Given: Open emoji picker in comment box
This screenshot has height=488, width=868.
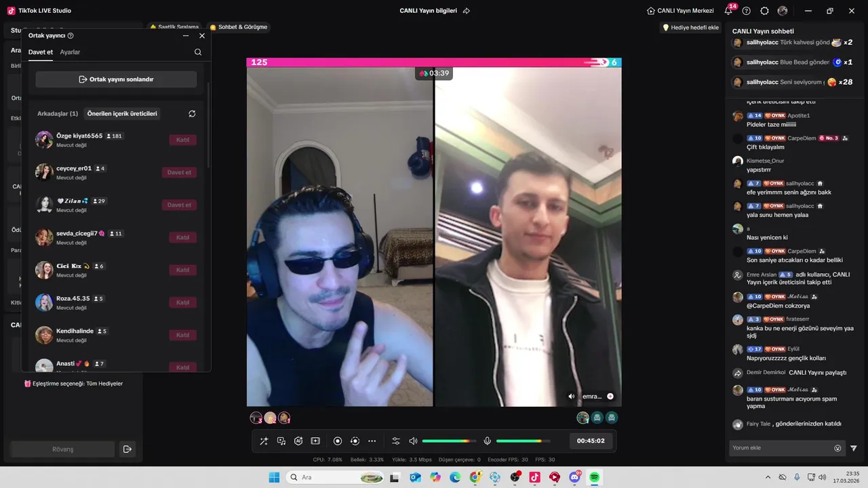Looking at the screenshot, I should click(x=837, y=448).
